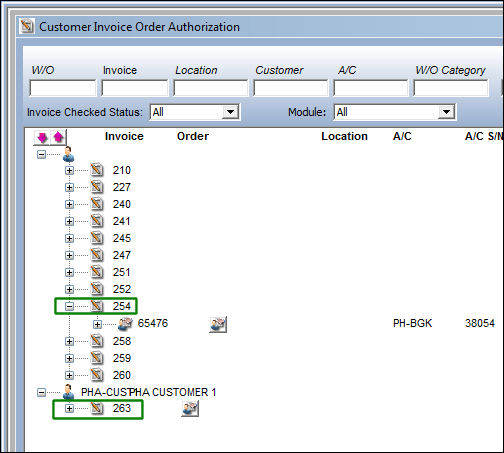Expand invoice 241 node
The width and height of the screenshot is (504, 453).
point(69,221)
